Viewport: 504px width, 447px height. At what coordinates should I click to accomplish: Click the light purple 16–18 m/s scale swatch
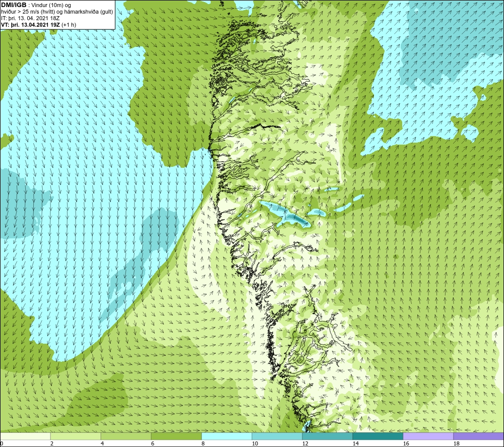428,436
